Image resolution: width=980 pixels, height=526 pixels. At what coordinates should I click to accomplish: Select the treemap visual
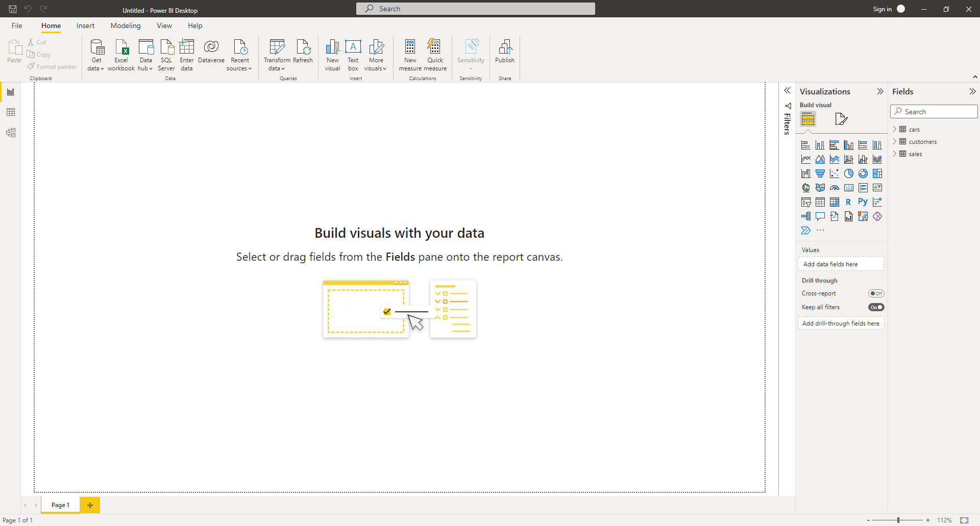(877, 173)
